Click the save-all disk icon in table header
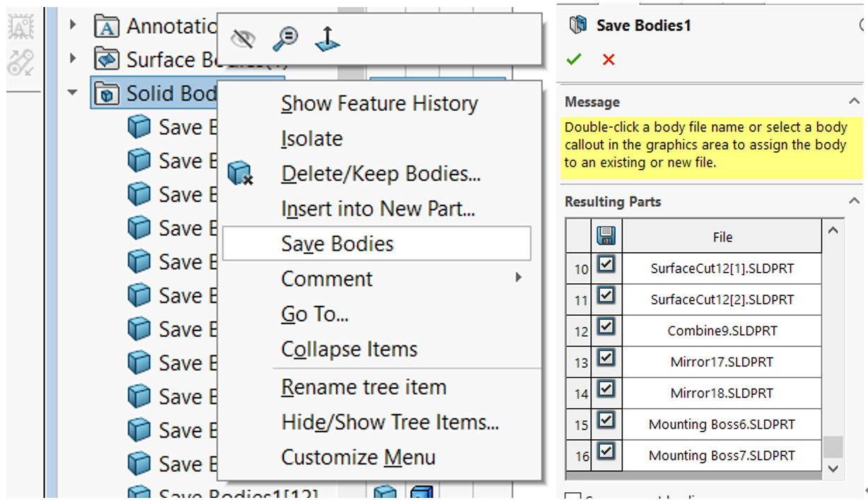This screenshot has height=500, width=868. [606, 236]
